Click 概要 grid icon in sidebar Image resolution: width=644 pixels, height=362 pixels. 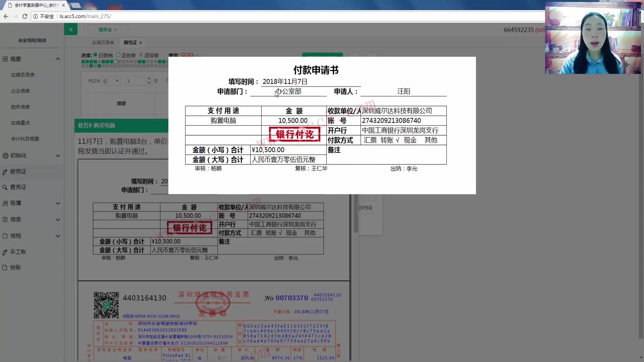[x=5, y=59]
